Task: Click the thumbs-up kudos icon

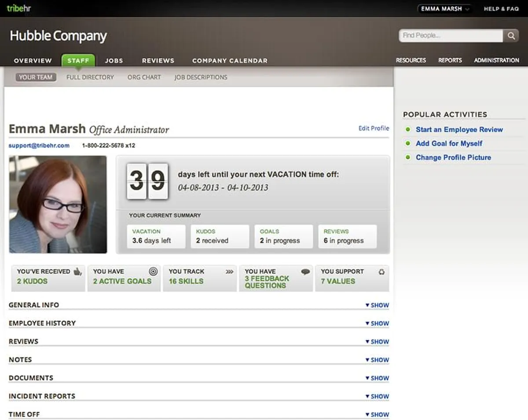Action: coord(77,272)
